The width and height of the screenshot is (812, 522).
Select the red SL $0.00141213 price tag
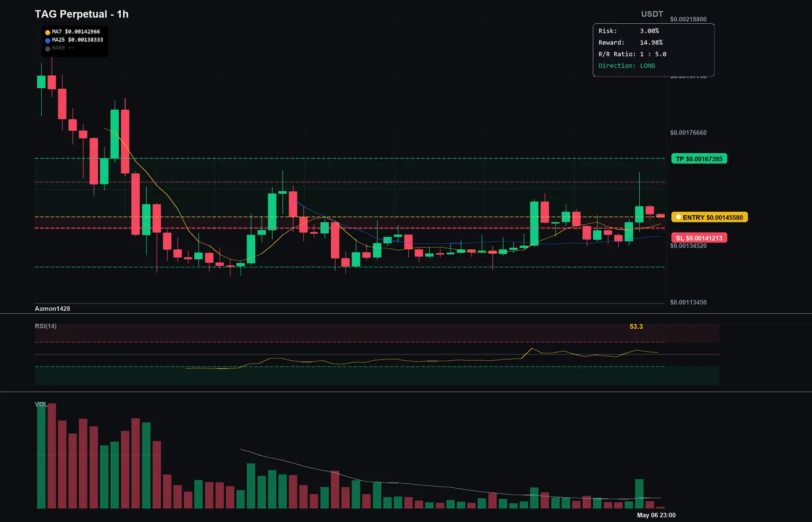coord(699,238)
